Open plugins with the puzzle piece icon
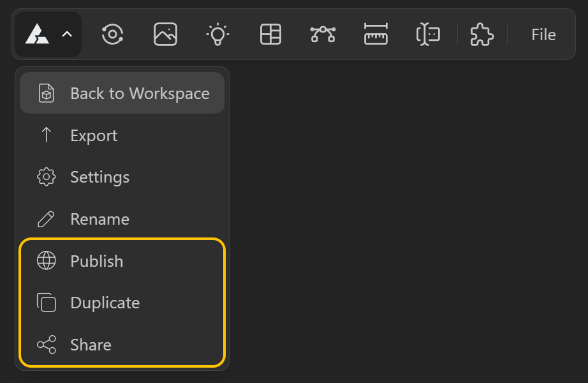 (481, 34)
